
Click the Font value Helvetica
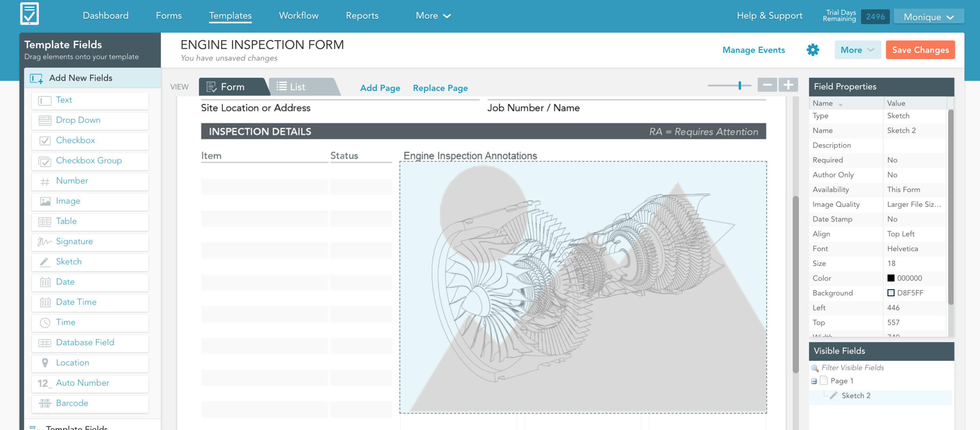pyautogui.click(x=915, y=249)
